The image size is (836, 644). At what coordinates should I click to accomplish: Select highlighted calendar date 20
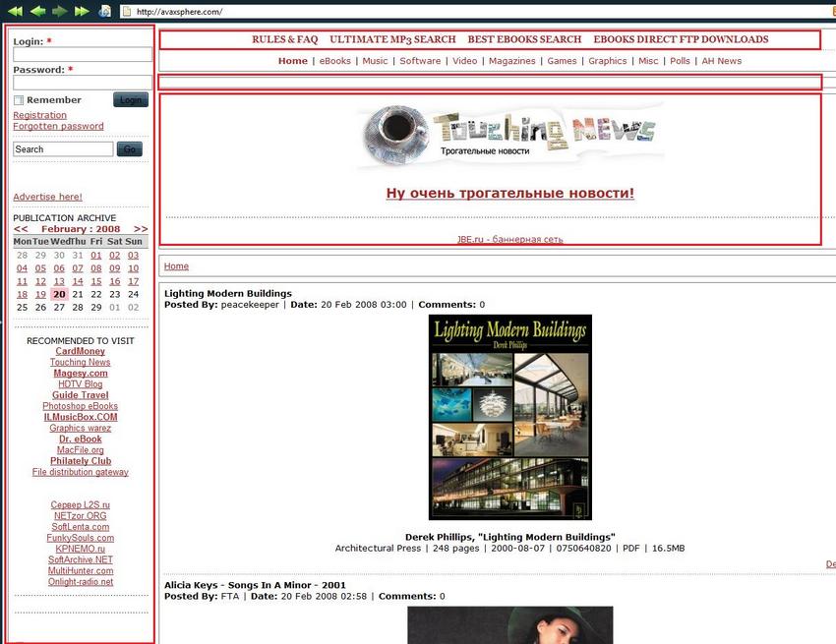(x=59, y=294)
